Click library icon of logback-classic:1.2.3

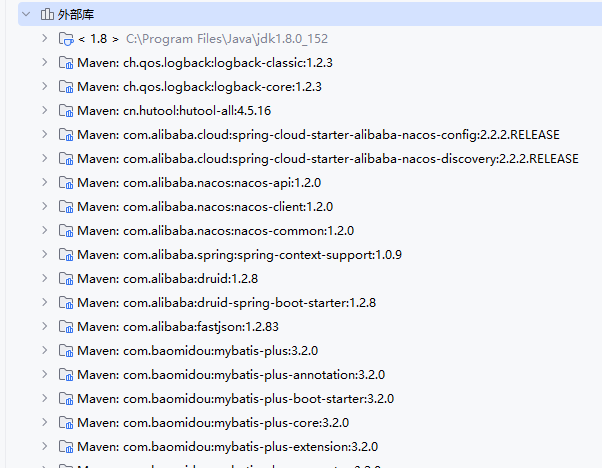pos(66,63)
